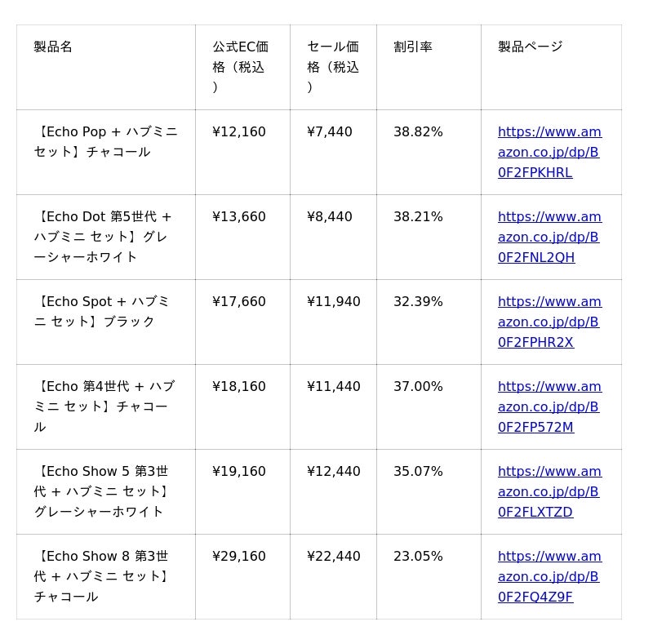Click the 割引率 column header
This screenshot has height=644, width=653.
[x=413, y=47]
